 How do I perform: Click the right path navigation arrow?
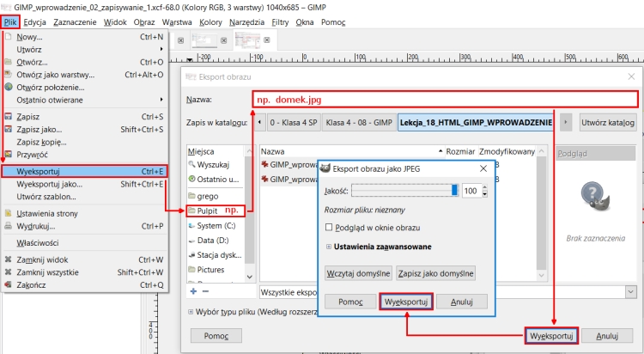[x=566, y=123]
